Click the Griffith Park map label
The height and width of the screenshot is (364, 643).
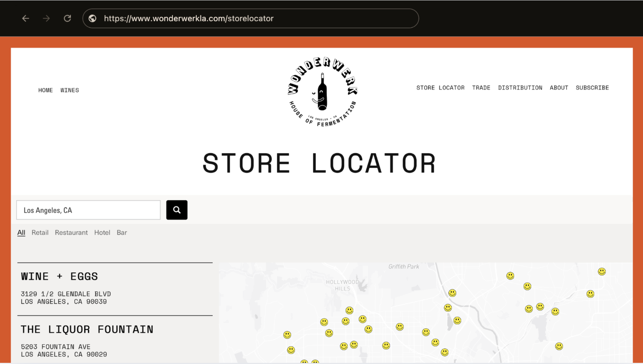pyautogui.click(x=404, y=267)
